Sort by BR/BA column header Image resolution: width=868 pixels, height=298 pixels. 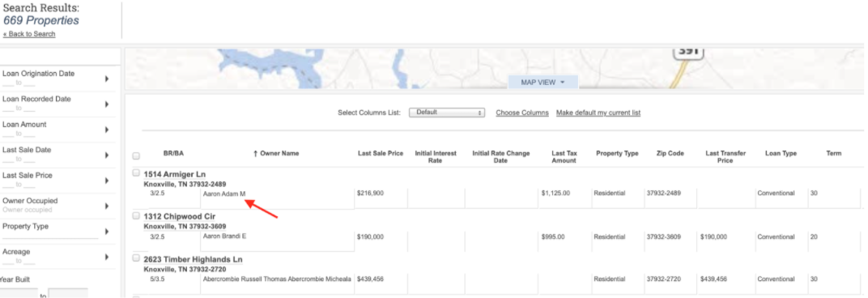[173, 153]
